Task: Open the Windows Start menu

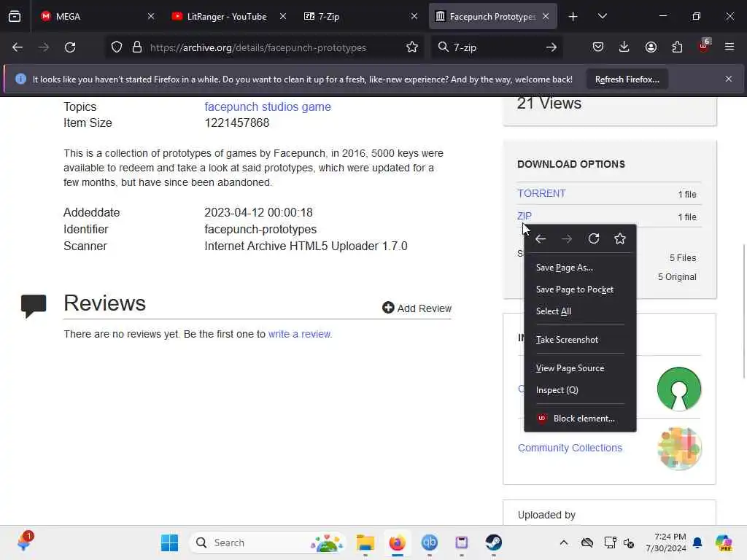Action: pyautogui.click(x=169, y=542)
